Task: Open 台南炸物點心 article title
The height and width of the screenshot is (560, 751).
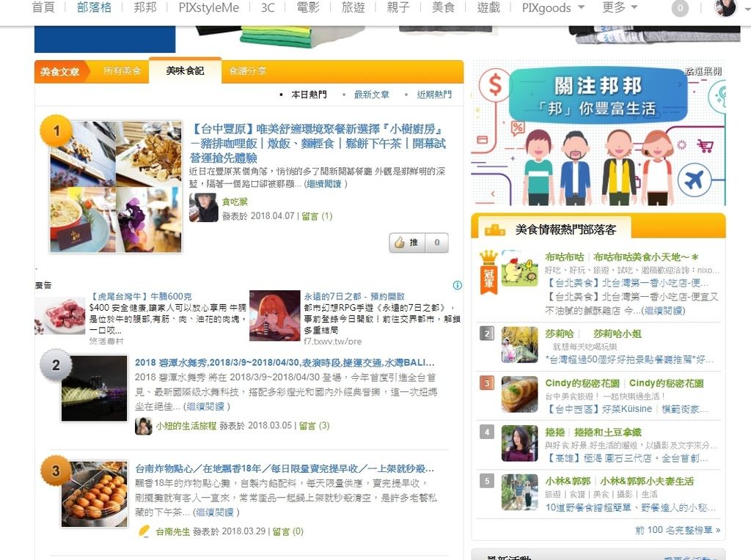Action: point(285,468)
